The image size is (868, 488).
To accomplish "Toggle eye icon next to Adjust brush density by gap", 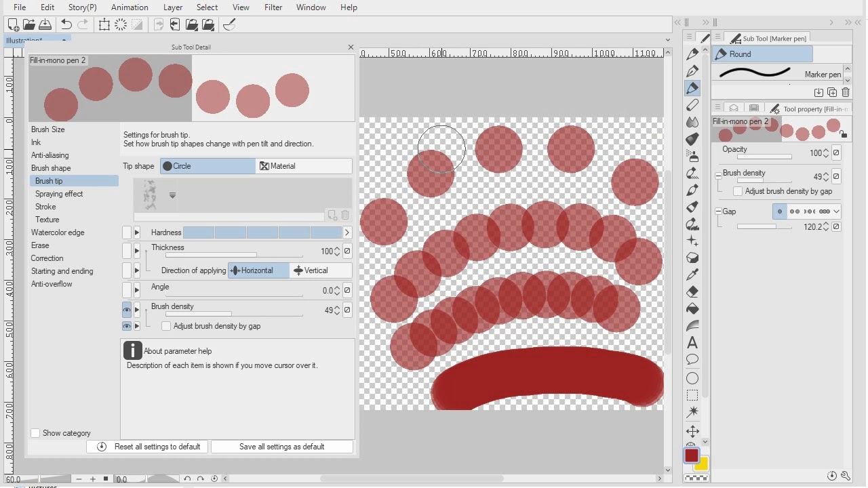I will click(x=127, y=326).
